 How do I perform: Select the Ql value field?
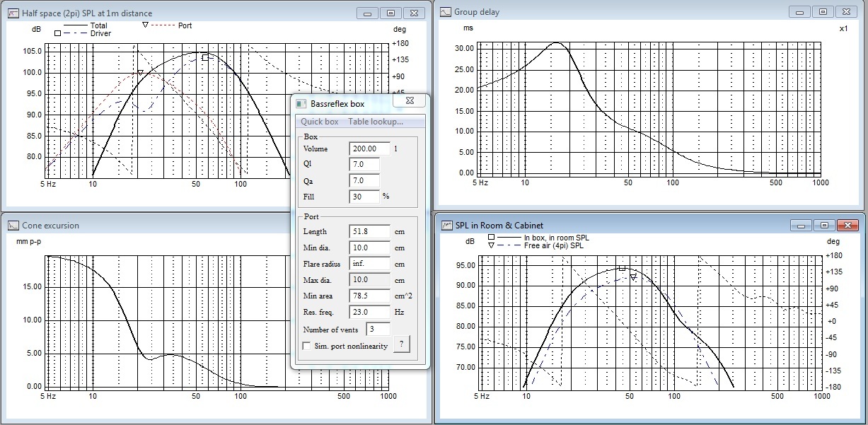[365, 165]
